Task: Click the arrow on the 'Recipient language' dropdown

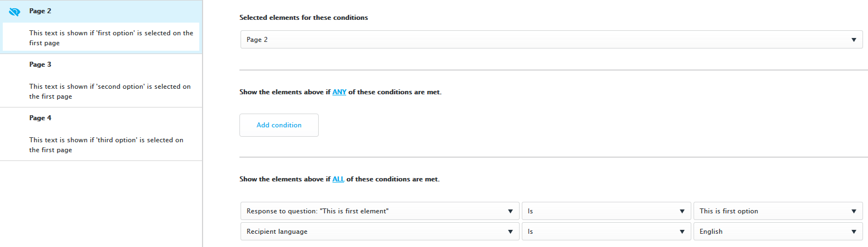Action: 510,232
